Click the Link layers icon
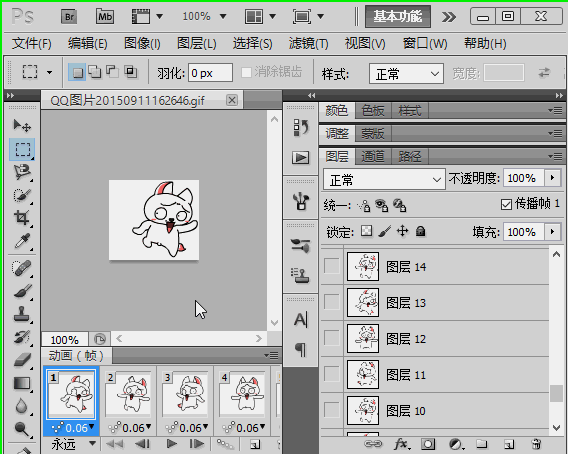Screen dimensions: 568x454 373,444
